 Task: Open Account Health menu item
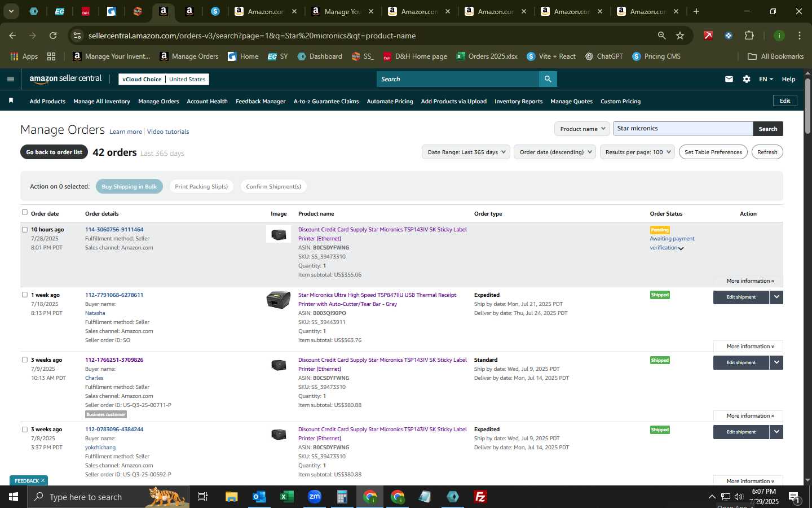pyautogui.click(x=207, y=101)
